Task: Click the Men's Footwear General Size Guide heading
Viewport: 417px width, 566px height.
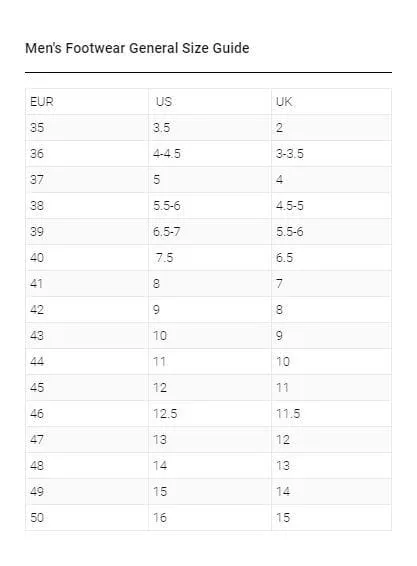Action: [137, 48]
